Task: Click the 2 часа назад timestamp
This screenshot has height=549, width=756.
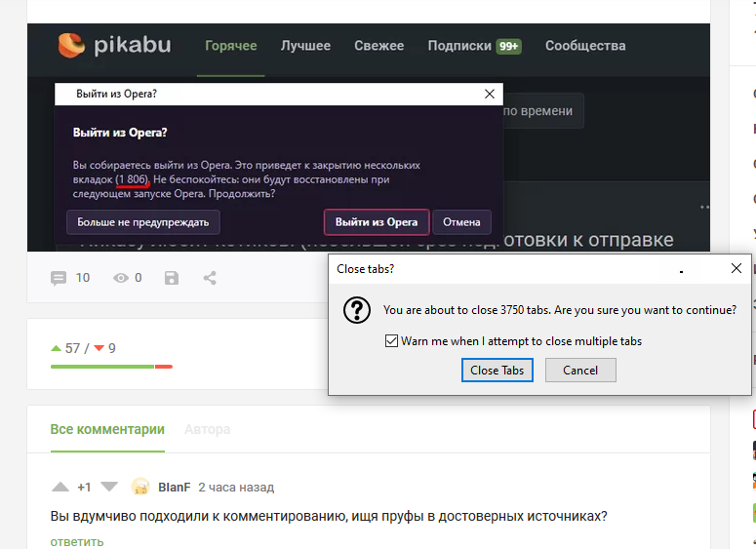Action: tap(236, 488)
